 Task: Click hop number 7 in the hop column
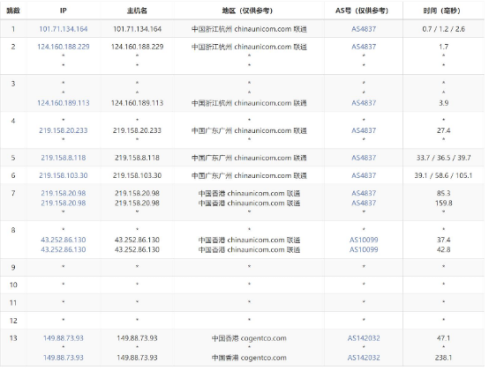pos(13,193)
